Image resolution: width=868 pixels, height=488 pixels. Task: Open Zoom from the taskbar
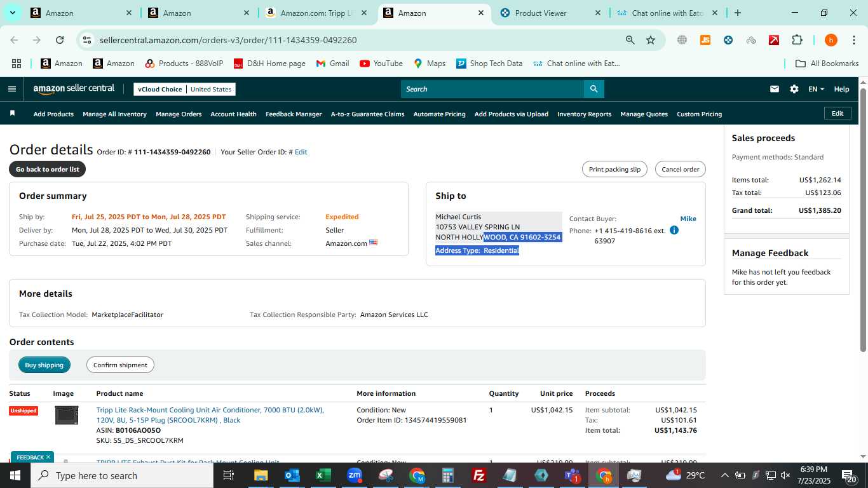click(355, 475)
